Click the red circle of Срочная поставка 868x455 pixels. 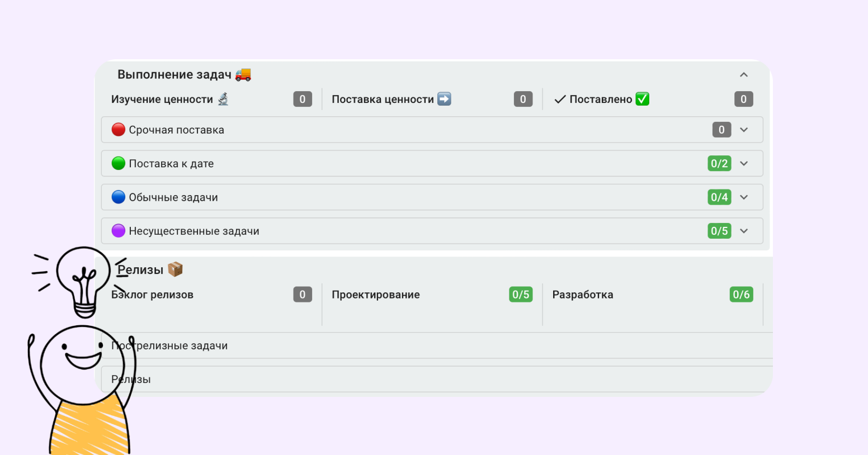coord(119,130)
